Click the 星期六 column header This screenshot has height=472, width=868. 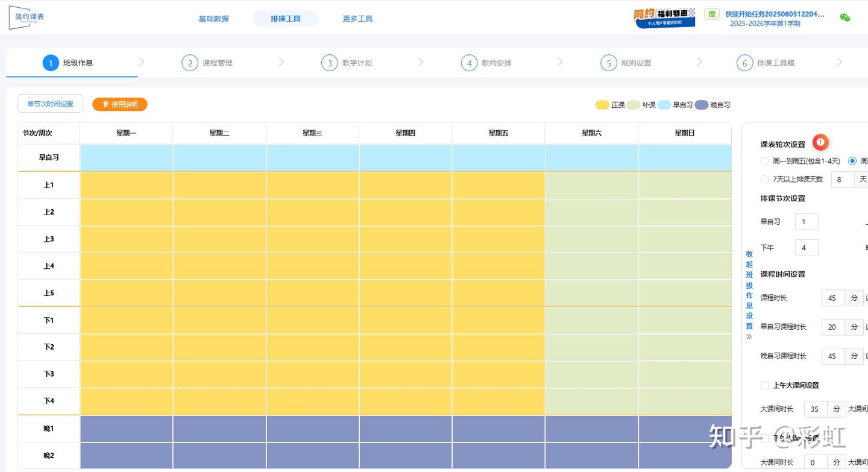coord(591,133)
